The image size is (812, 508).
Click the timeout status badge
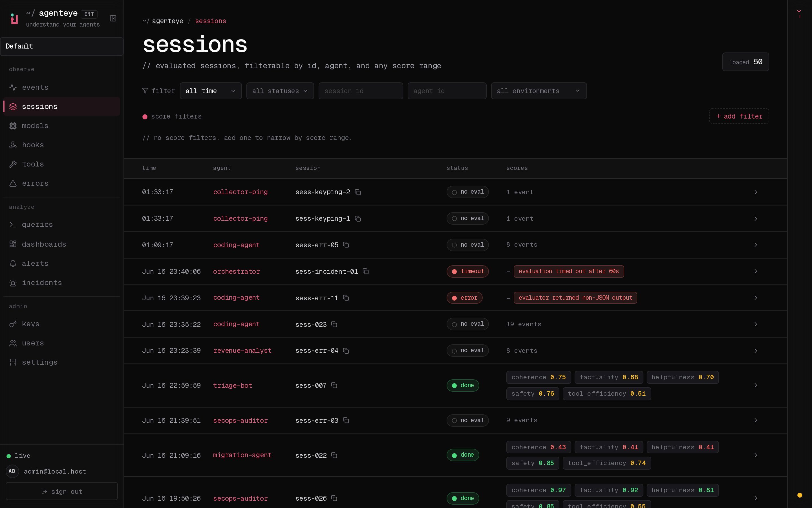(467, 271)
